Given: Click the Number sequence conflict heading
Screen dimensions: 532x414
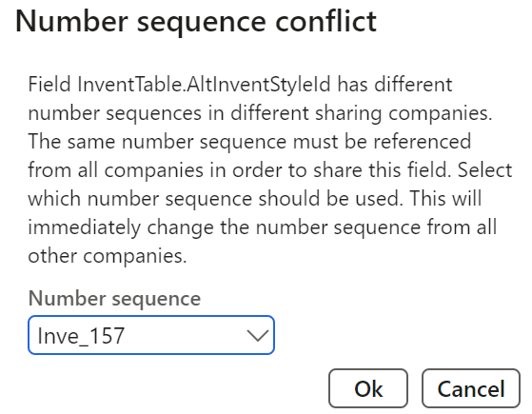Looking at the screenshot, I should point(196,21).
